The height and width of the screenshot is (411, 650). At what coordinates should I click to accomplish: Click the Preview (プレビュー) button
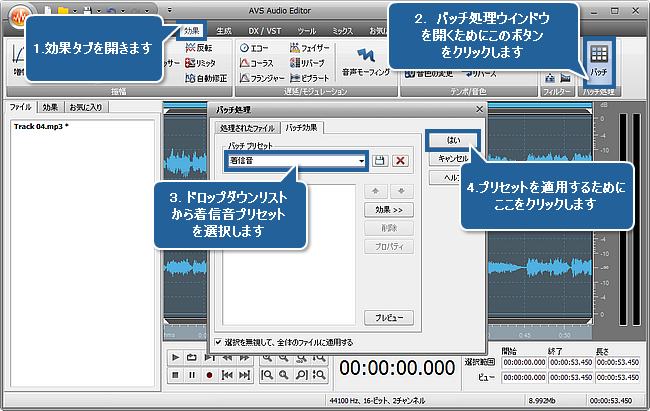(387, 317)
